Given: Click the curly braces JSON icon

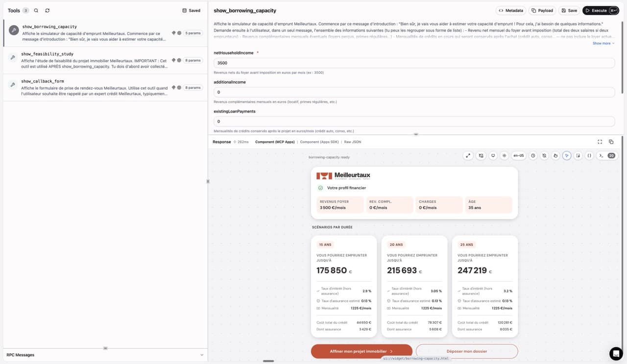Looking at the screenshot, I should pos(589,156).
